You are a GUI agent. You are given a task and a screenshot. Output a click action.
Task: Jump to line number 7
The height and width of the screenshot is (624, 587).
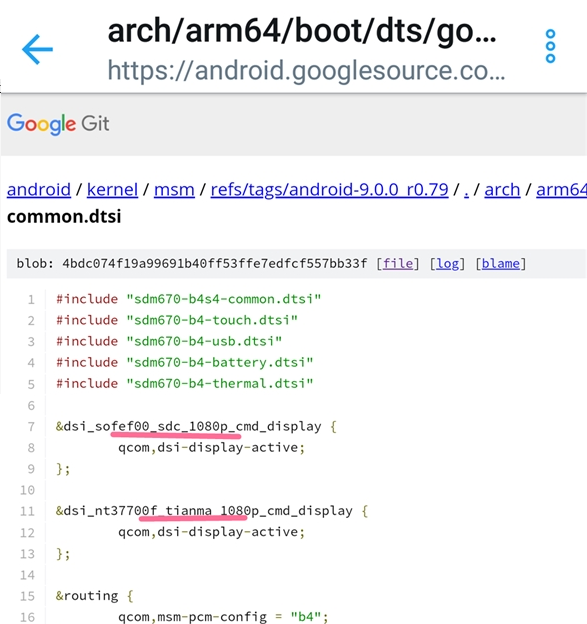tap(31, 427)
